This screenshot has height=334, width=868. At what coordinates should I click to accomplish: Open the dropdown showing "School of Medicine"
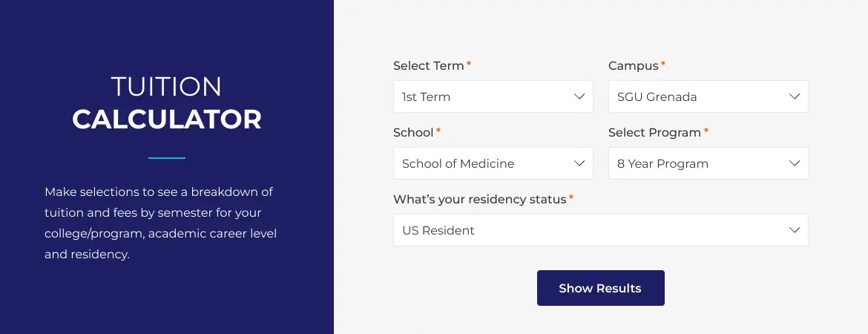[x=482, y=163]
